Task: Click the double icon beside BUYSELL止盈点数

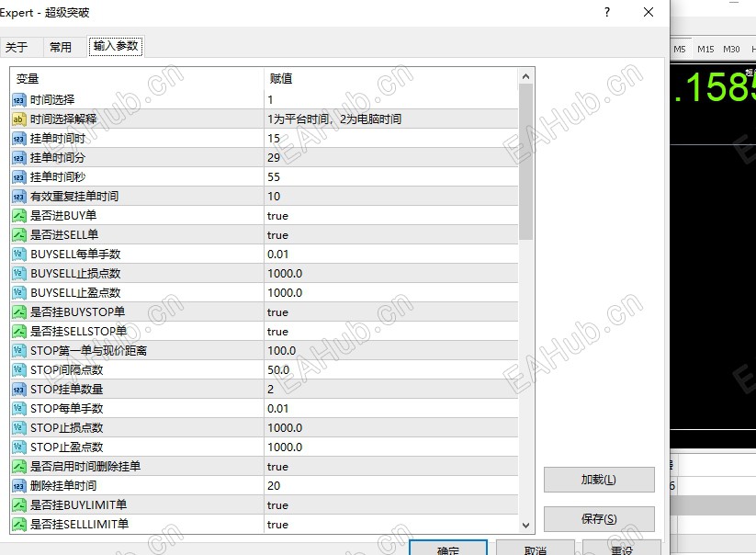Action: click(18, 293)
